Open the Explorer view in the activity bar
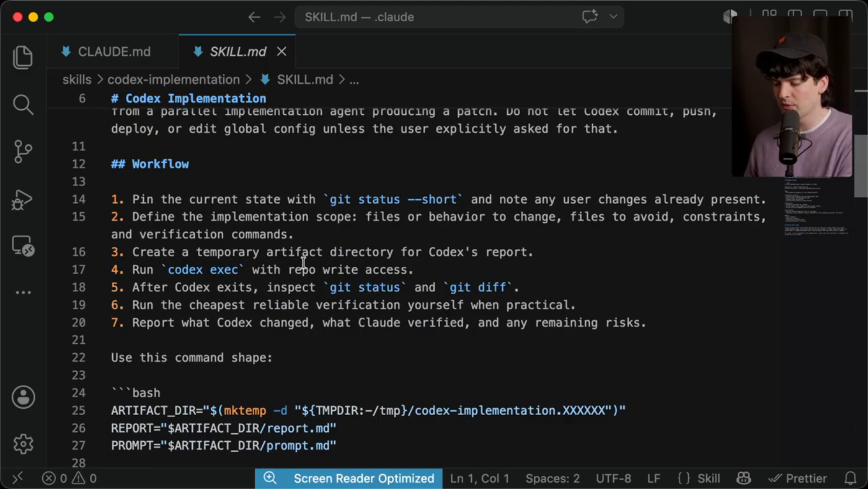 (x=23, y=57)
